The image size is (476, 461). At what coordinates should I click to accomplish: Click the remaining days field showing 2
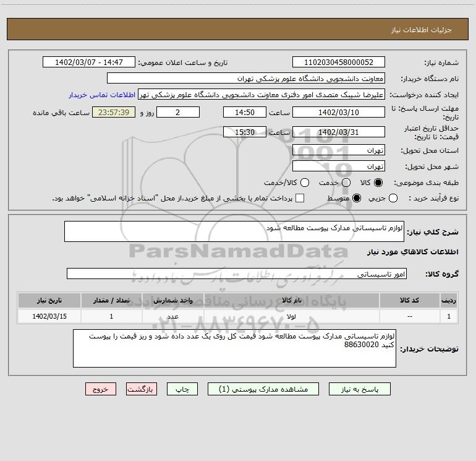178,112
